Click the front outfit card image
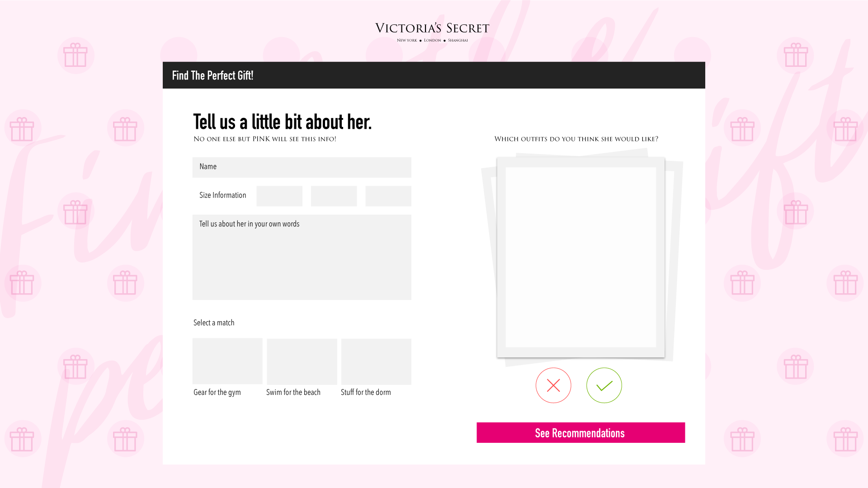The image size is (868, 488). [x=580, y=258]
